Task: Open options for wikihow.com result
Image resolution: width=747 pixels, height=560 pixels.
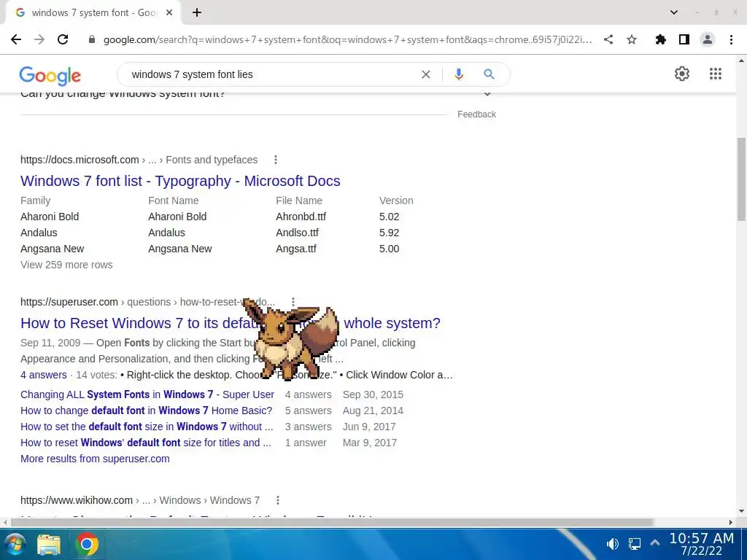Action: pyautogui.click(x=278, y=500)
